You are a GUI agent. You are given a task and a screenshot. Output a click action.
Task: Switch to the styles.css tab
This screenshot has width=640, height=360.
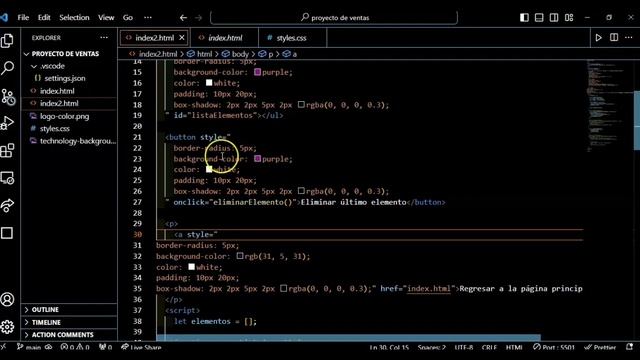click(292, 38)
